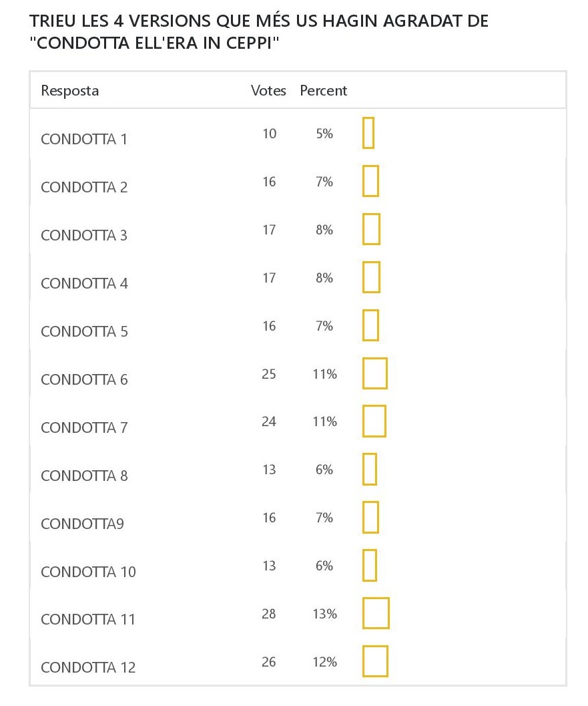Select the CONDOTTA 1 answer label
The height and width of the screenshot is (706, 588).
pyautogui.click(x=84, y=140)
